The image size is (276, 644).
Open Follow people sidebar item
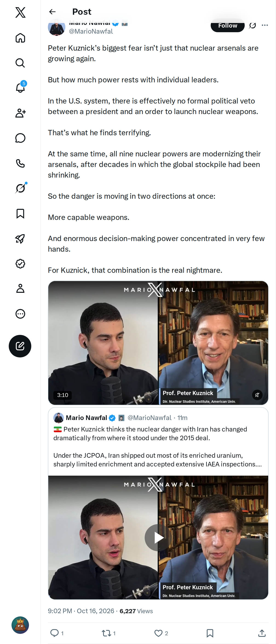click(20, 113)
